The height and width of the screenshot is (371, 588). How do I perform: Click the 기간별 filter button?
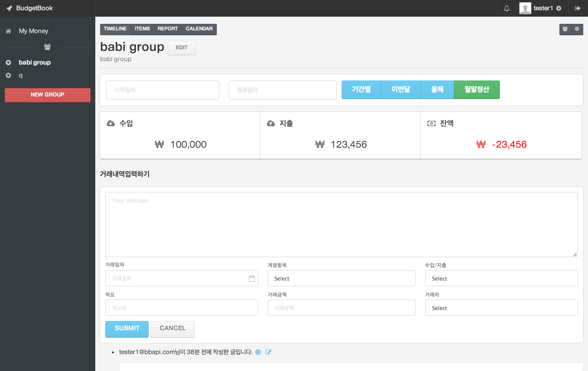(x=361, y=90)
